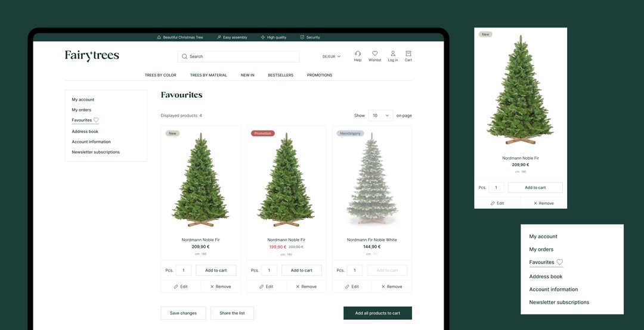Click the Niedostępny badge label
This screenshot has width=644, height=330.
(351, 133)
